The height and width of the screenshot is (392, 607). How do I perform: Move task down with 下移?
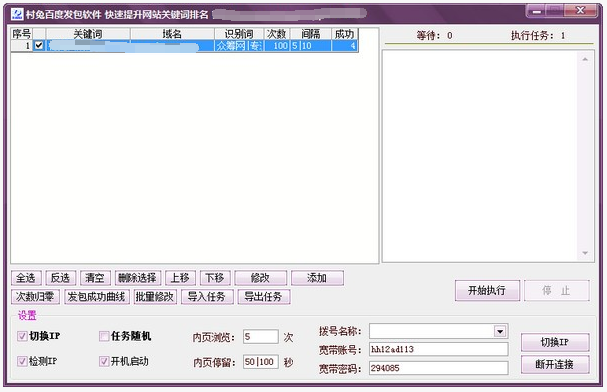[x=215, y=278]
